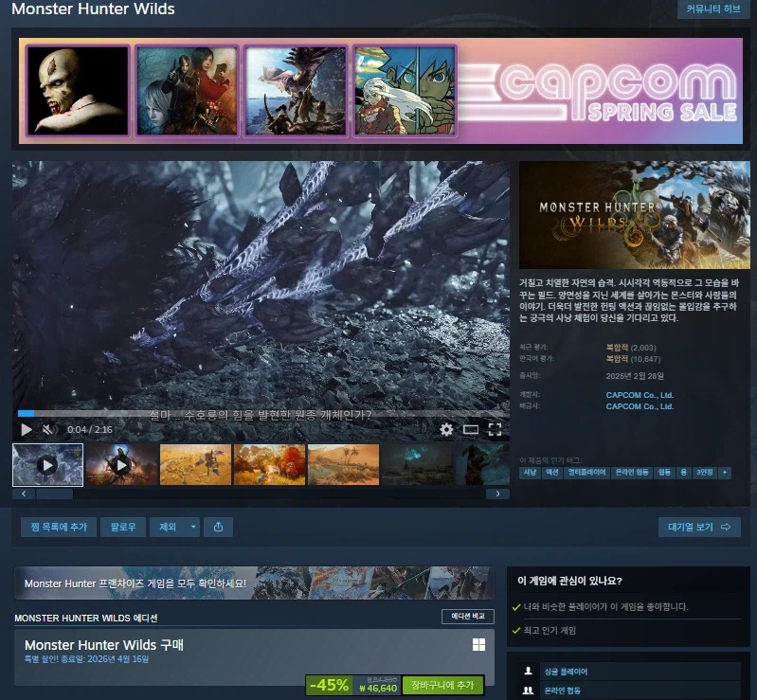Select the second trailer thumbnail
The image size is (757, 700).
[121, 465]
